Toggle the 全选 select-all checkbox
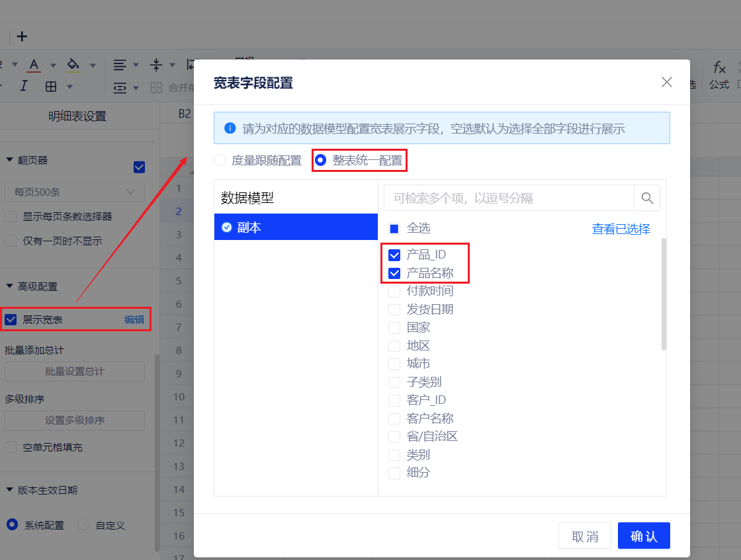Viewport: 741px width, 560px height. 394,229
